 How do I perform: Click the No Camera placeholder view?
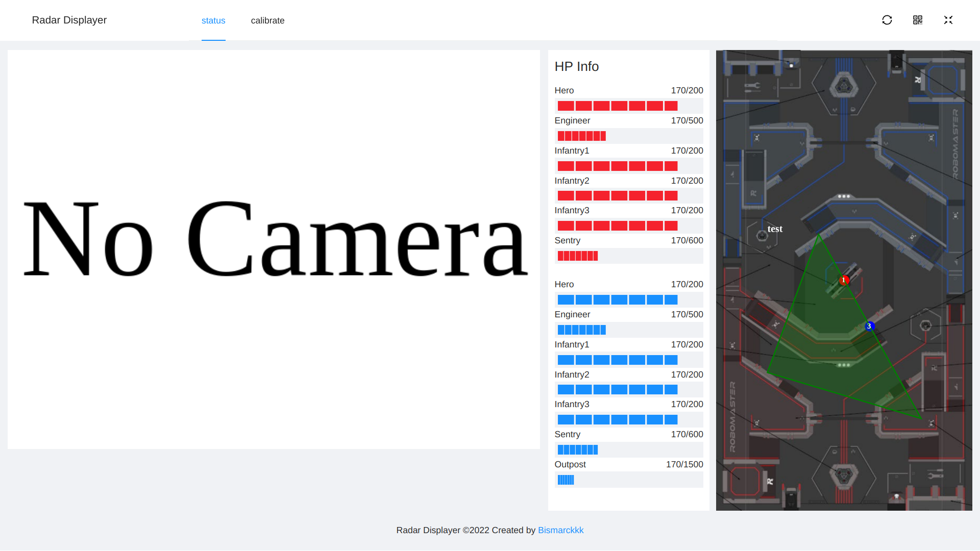point(274,249)
